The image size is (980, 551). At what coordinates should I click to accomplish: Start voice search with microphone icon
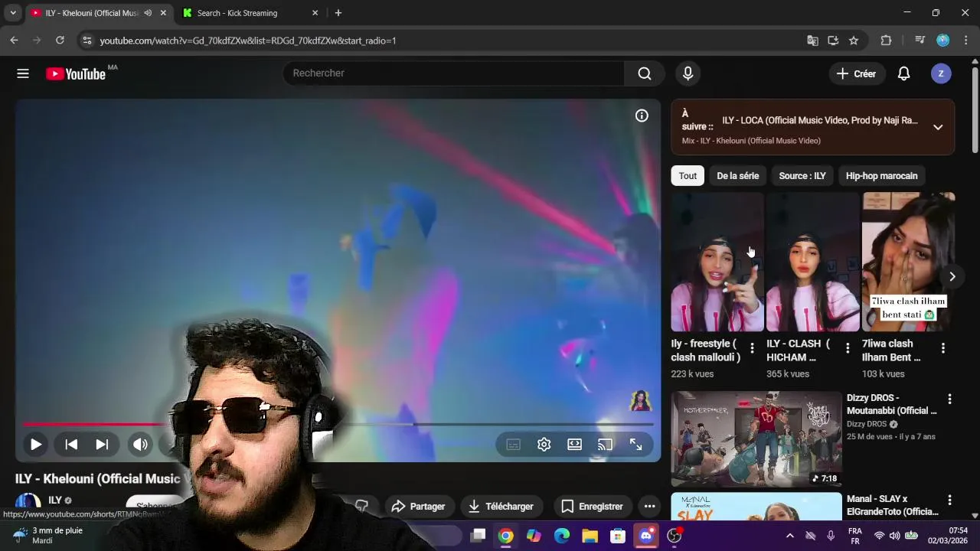688,73
